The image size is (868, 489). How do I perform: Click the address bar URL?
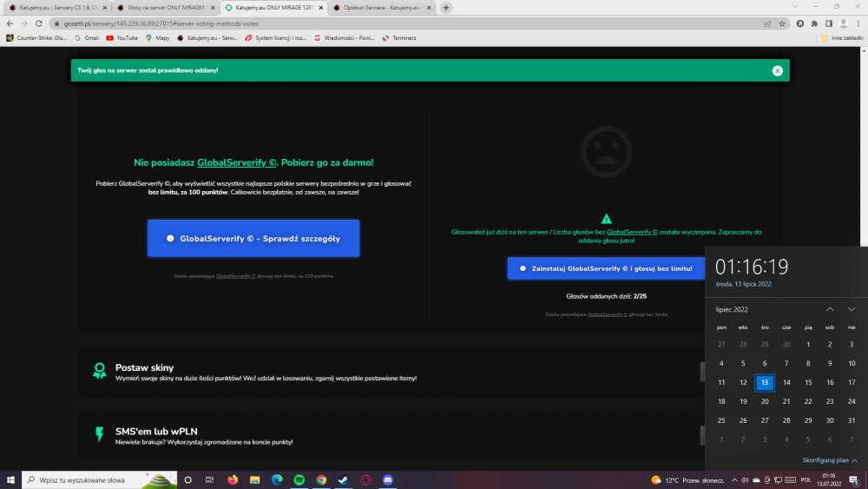tap(161, 23)
